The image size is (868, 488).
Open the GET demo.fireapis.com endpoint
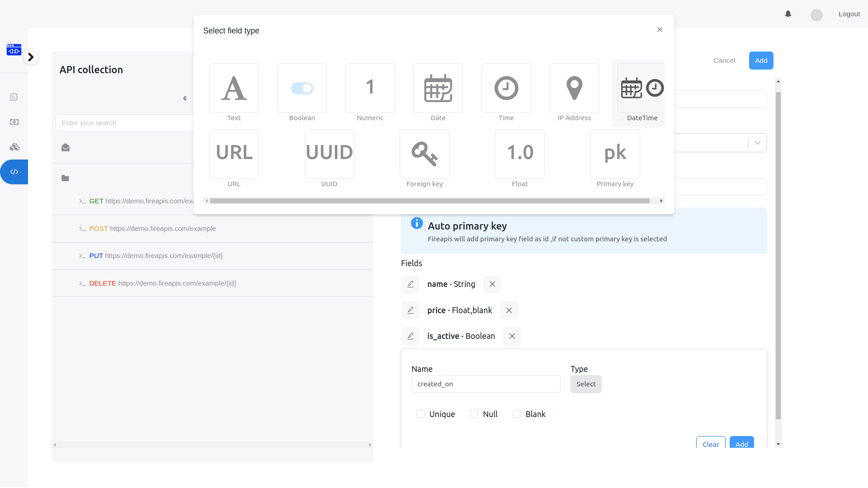pyautogui.click(x=136, y=201)
